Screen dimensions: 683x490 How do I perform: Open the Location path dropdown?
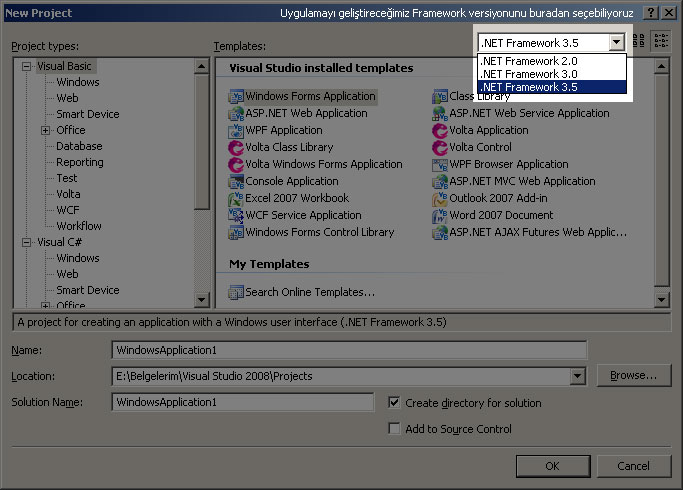577,376
